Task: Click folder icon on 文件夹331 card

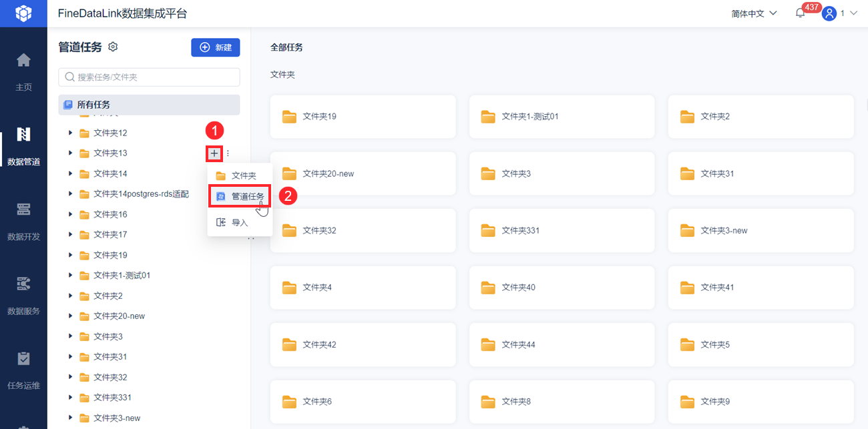Action: [488, 231]
